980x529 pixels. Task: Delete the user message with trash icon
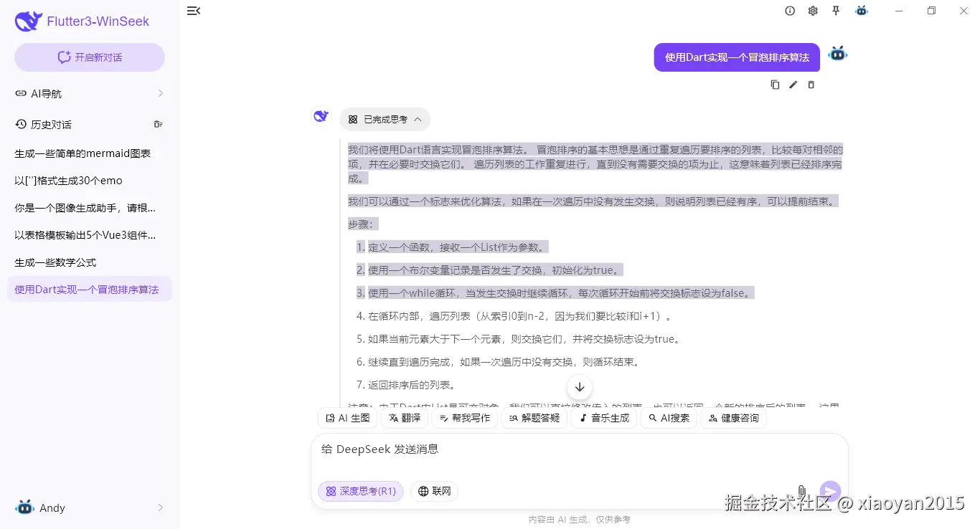click(811, 85)
